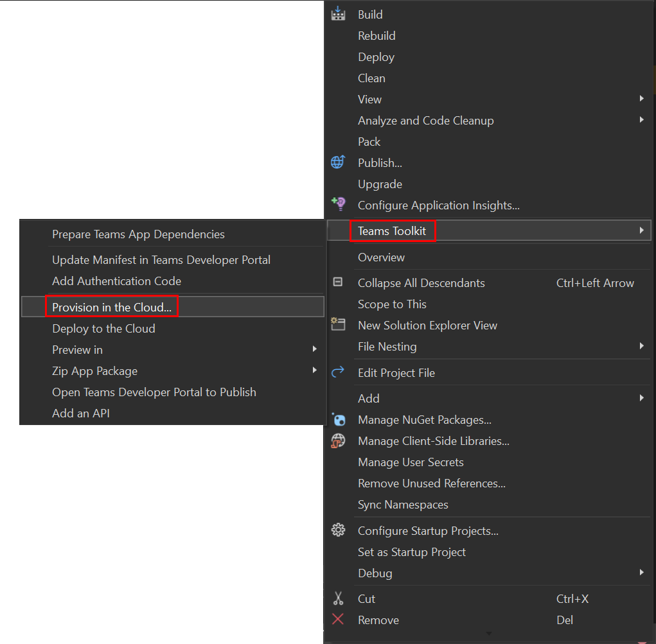
Task: Select the Publish globe icon
Action: coord(339,162)
